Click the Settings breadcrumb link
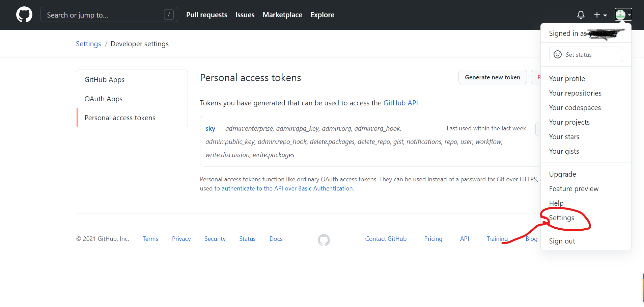This screenshot has height=307, width=644. coord(88,44)
